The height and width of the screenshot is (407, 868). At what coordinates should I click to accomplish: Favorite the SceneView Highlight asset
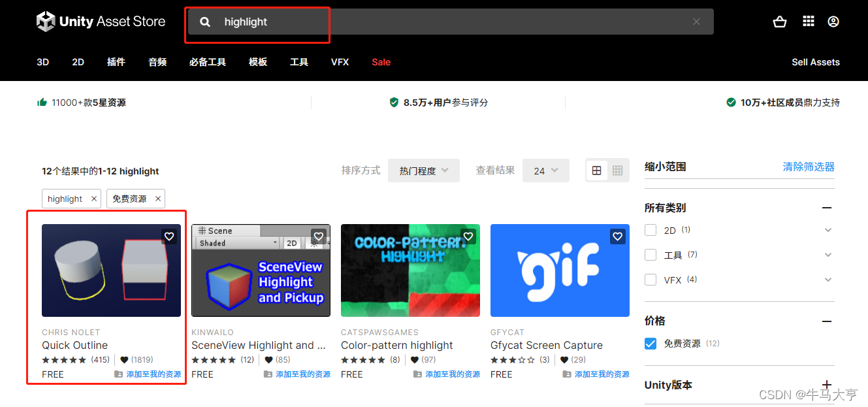click(319, 236)
